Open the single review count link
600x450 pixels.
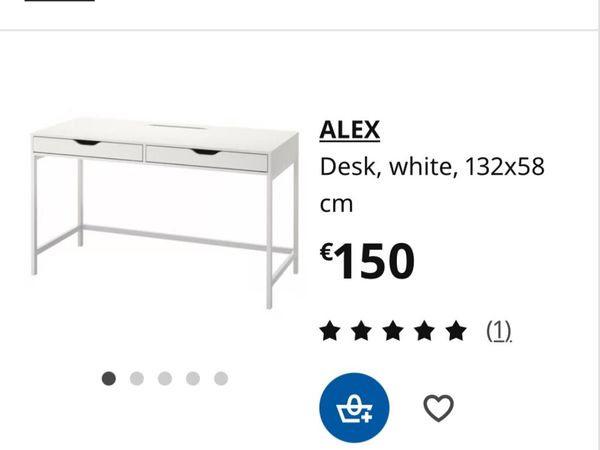pyautogui.click(x=499, y=331)
